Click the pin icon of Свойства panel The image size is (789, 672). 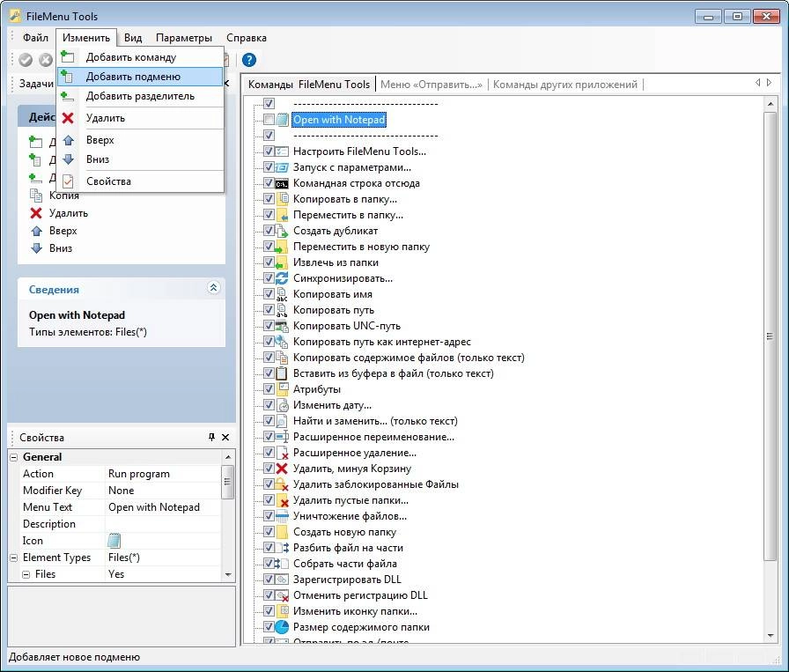211,438
